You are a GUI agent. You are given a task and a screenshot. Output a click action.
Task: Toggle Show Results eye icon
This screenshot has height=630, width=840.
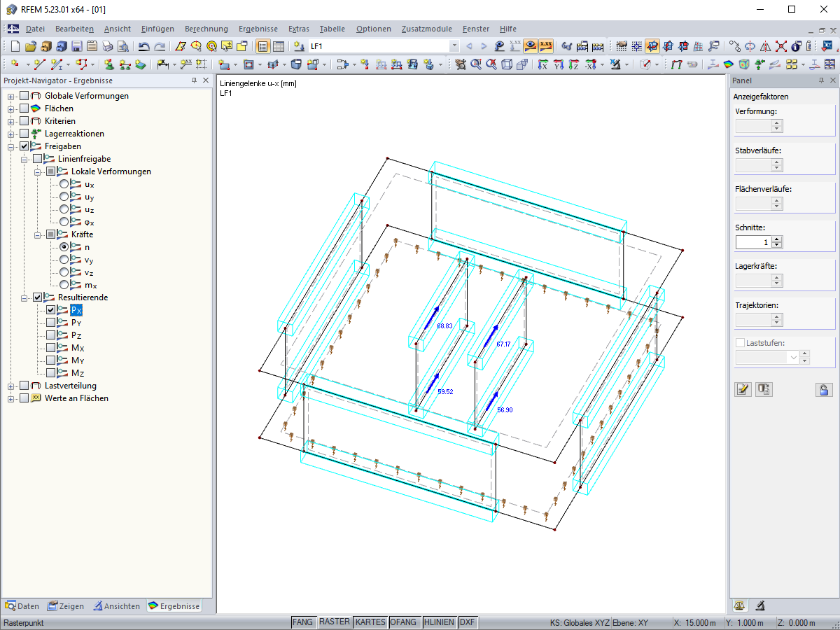click(531, 46)
